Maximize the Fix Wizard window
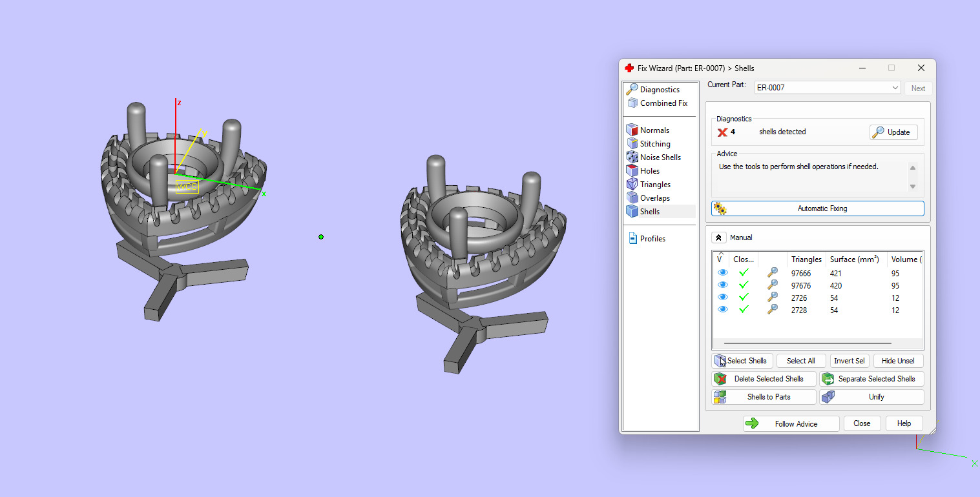This screenshot has width=980, height=497. [x=891, y=68]
